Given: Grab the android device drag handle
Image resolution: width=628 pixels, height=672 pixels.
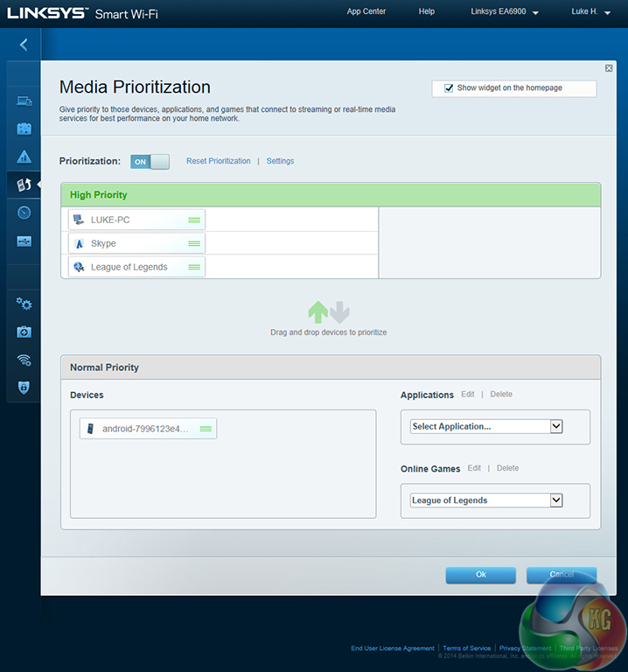Looking at the screenshot, I should (x=206, y=429).
